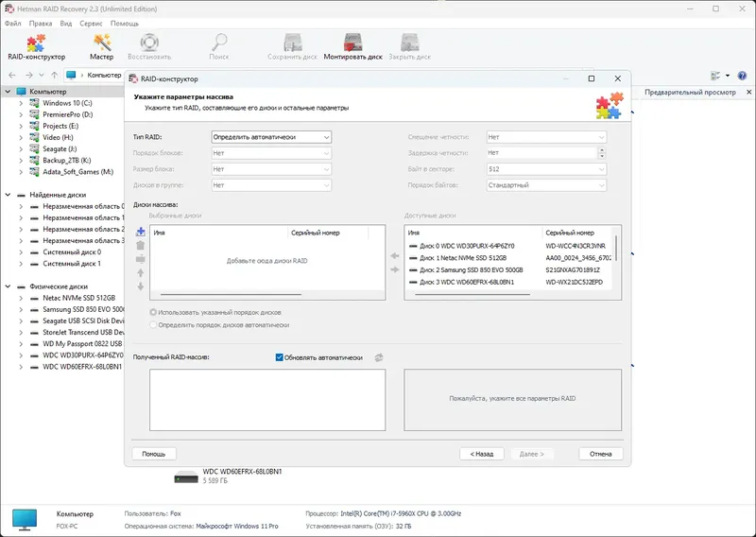Click the trash icon beside selected disks
Screen dimensions: 756x537
click(x=140, y=245)
